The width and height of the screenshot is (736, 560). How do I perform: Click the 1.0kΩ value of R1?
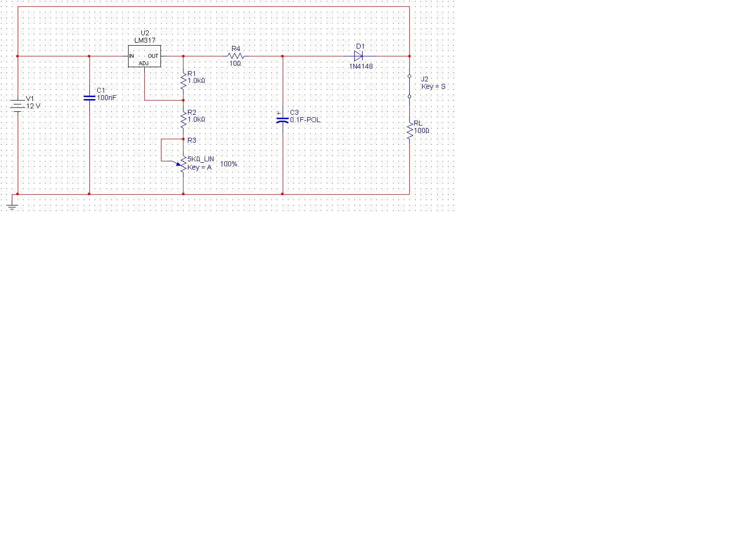196,81
